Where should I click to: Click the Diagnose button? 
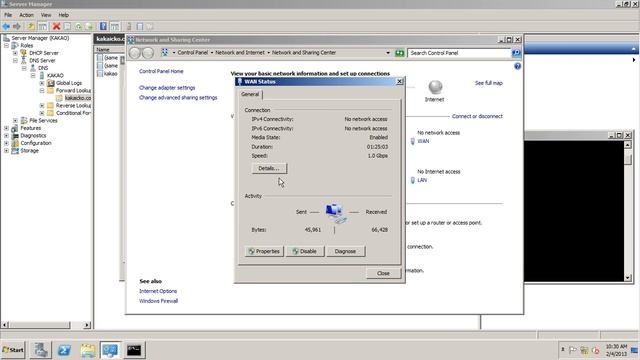(x=345, y=251)
